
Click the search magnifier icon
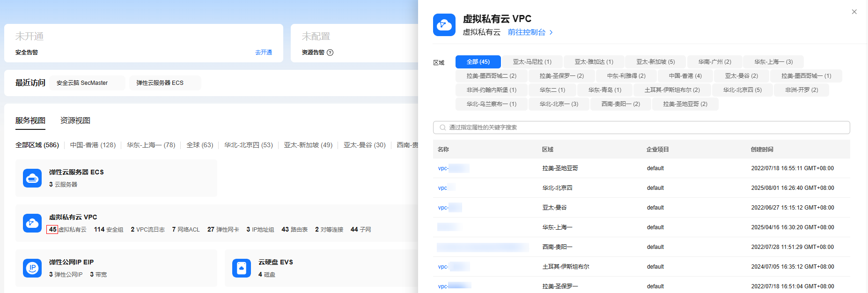[x=442, y=128]
